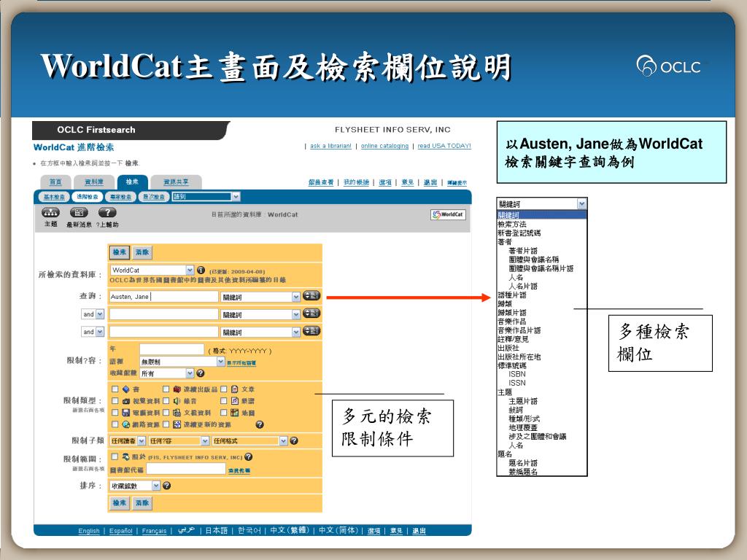Select 檢索方法 in the expanded index list
This screenshot has width=747, height=560.
(x=512, y=224)
